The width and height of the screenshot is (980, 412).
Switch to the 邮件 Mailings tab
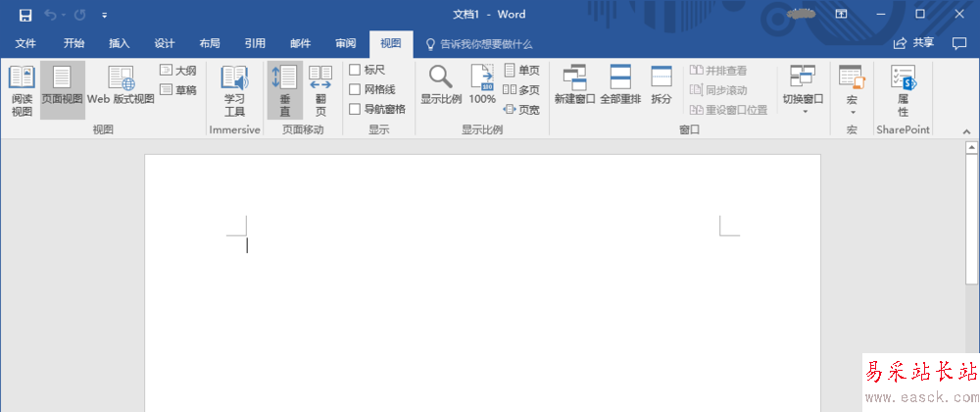point(300,44)
